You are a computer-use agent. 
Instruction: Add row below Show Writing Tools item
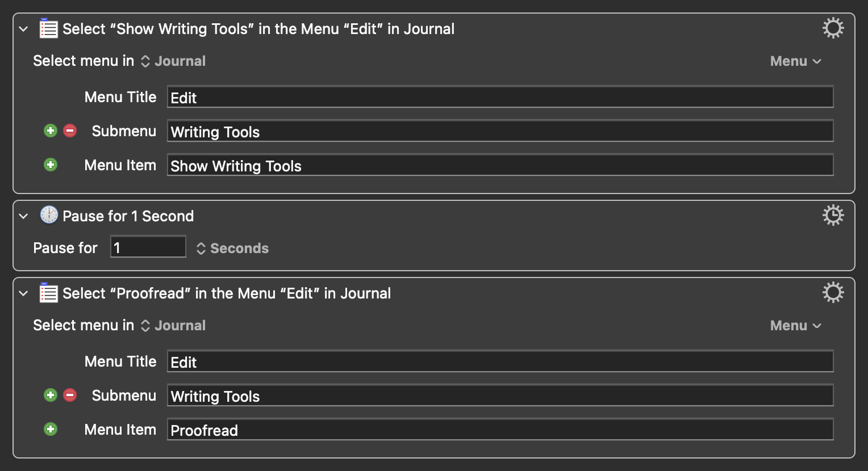[51, 165]
